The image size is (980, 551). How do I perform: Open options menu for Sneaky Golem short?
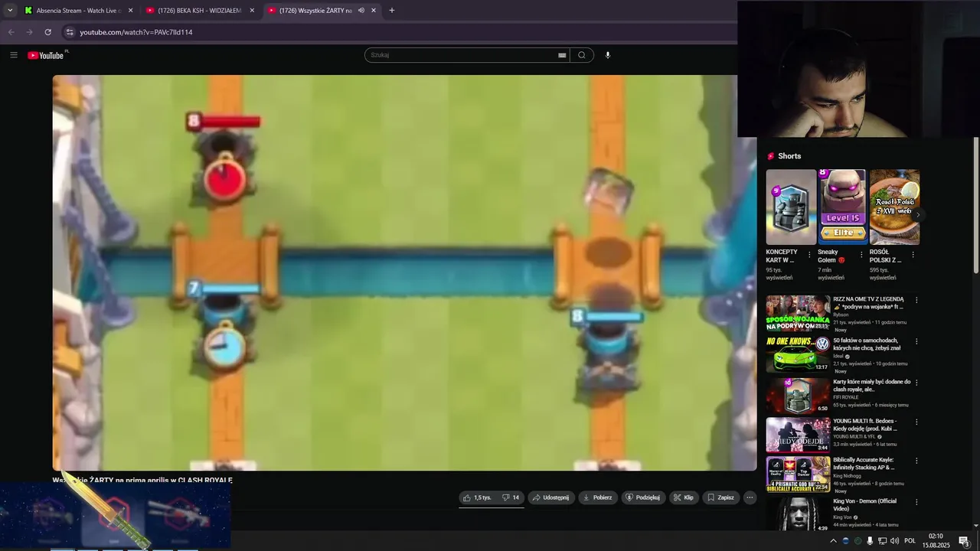click(x=861, y=255)
